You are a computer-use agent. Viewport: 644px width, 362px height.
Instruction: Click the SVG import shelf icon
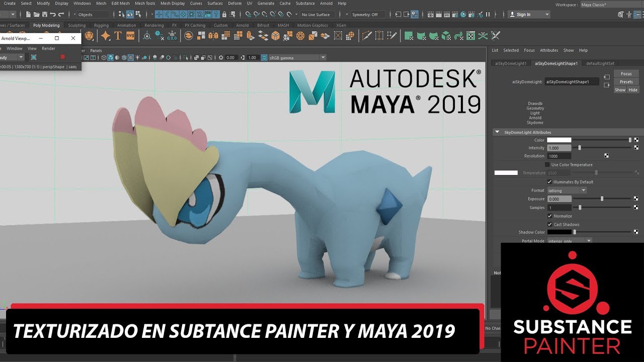tap(130, 36)
